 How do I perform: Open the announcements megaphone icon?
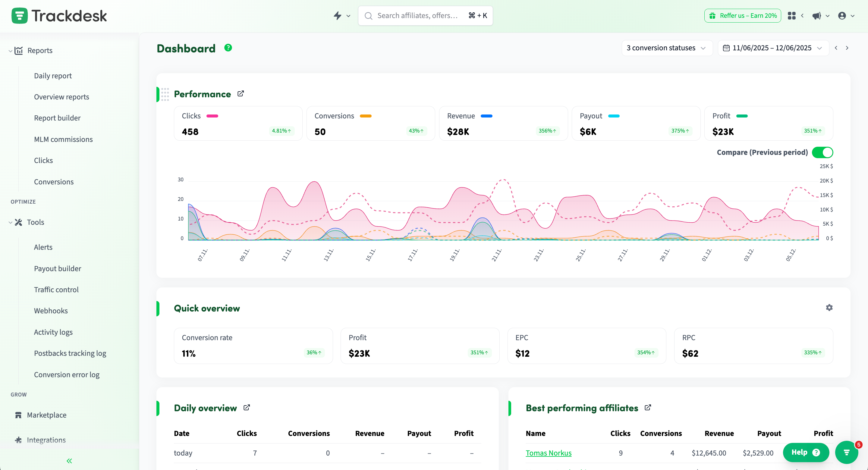point(816,16)
